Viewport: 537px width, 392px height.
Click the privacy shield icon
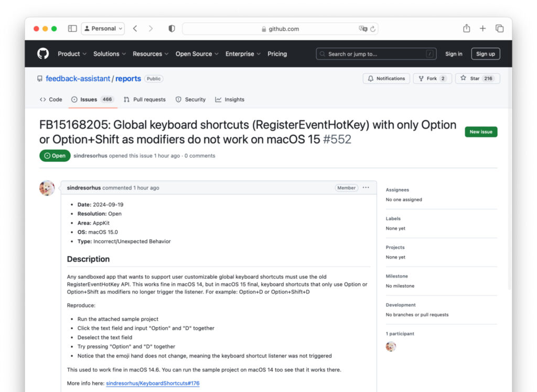pyautogui.click(x=171, y=29)
